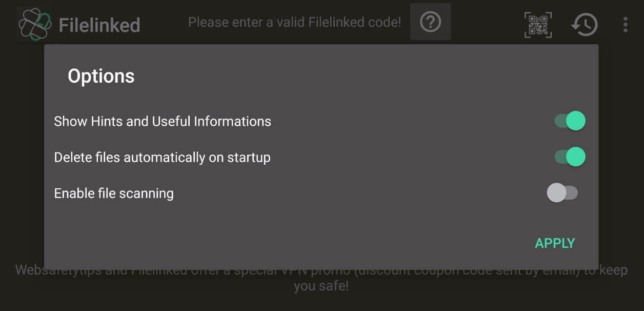Open the QR code scanner

[x=538, y=24]
